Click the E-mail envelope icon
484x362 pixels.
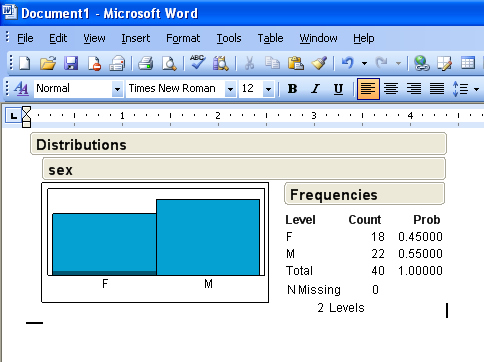coord(117,63)
